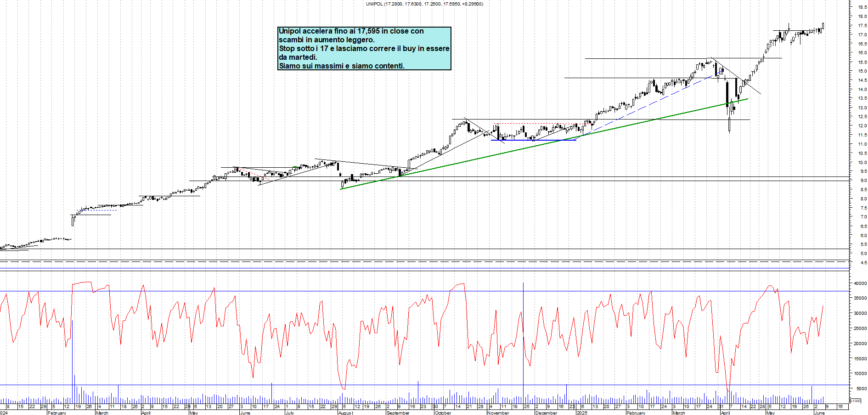Click the September month label
Image resolution: width=868 pixels, height=415 pixels.
pyautogui.click(x=398, y=413)
